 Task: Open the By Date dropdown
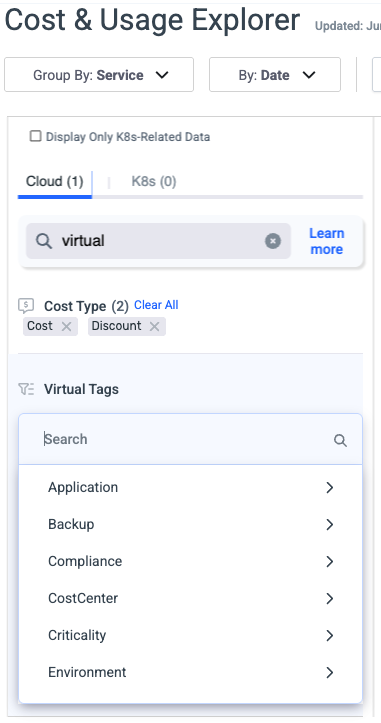tap(275, 75)
